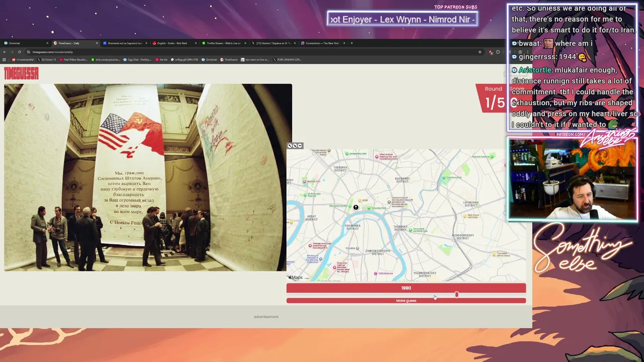
Task: Click the gingerrsss chat message
Action: [x=548, y=57]
